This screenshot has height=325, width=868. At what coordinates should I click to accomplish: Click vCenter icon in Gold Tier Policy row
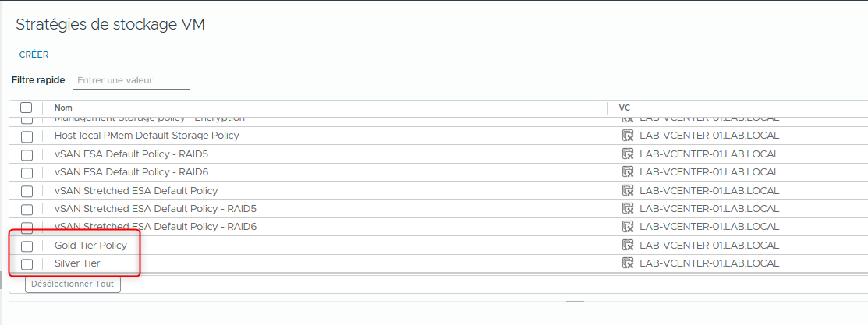click(628, 246)
